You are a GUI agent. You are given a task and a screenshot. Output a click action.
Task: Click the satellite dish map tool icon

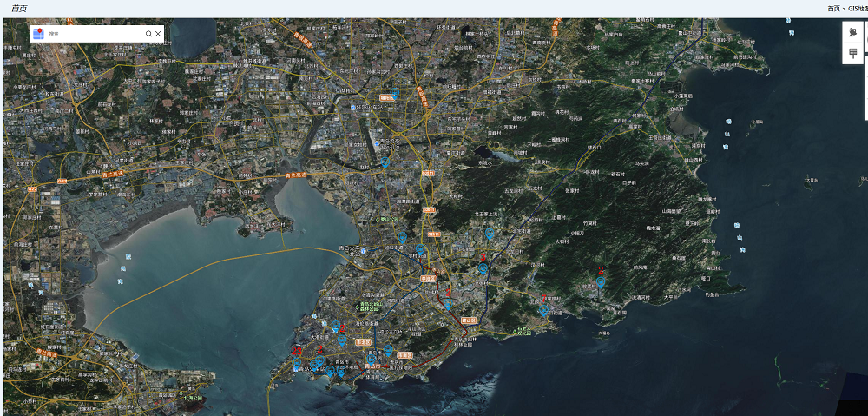pos(853,32)
